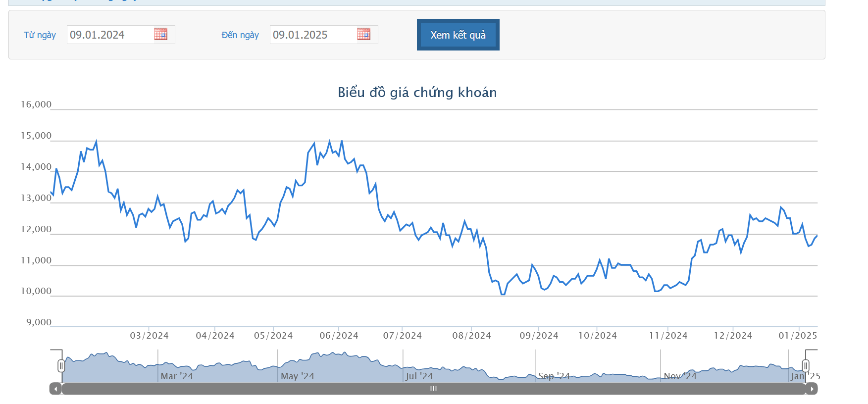Grab the left navigator range handle
This screenshot has width=868, height=404.
pos(61,366)
